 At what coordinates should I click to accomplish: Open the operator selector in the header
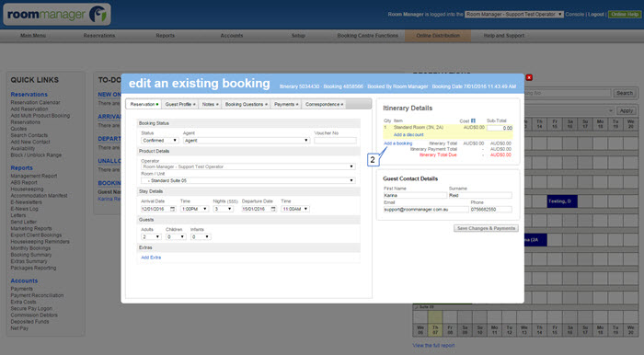(513, 15)
